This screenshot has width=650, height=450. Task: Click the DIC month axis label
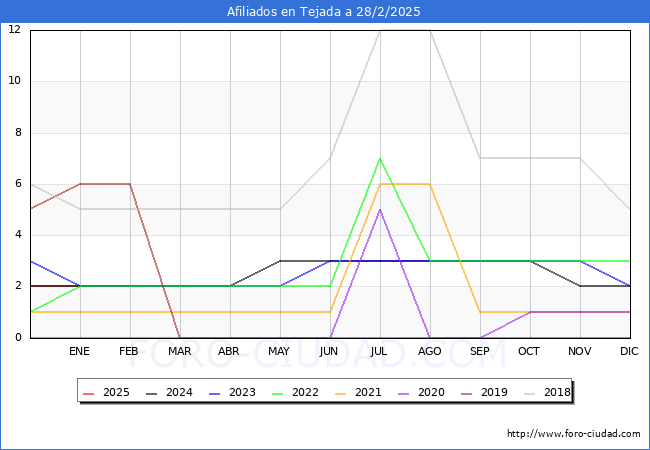click(x=629, y=351)
